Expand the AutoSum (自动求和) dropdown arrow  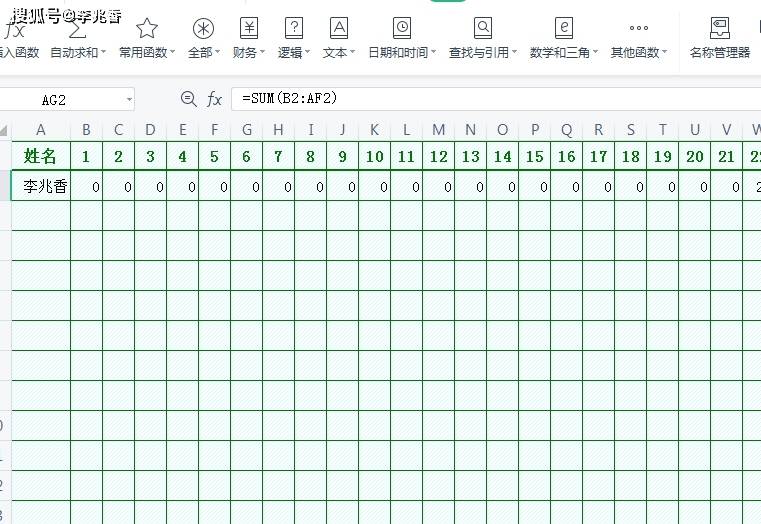(105, 53)
